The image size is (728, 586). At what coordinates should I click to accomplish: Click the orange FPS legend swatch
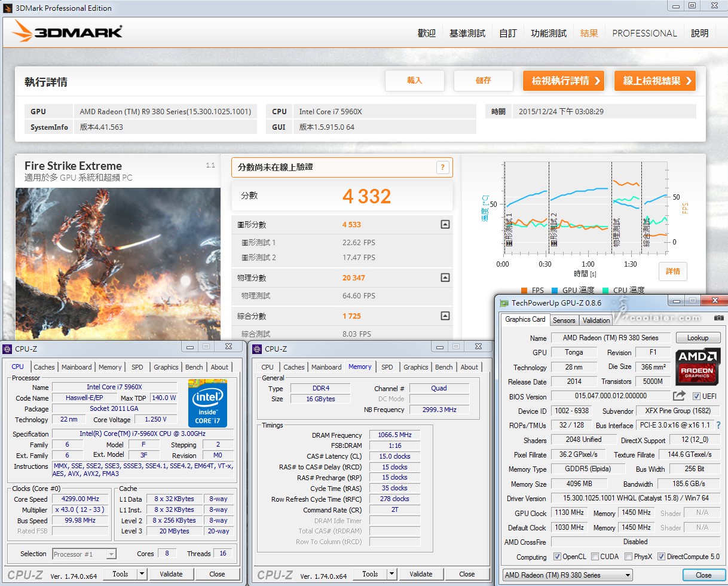pos(524,291)
